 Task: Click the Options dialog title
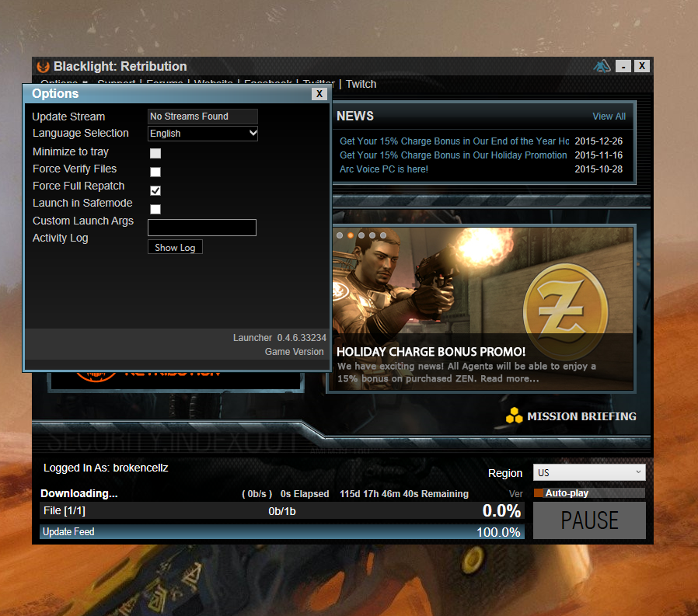(x=55, y=94)
